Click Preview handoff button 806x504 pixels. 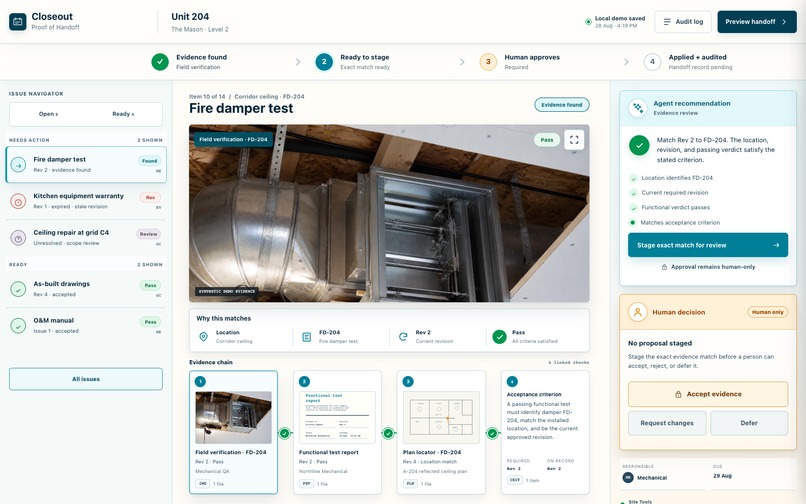[x=757, y=22]
